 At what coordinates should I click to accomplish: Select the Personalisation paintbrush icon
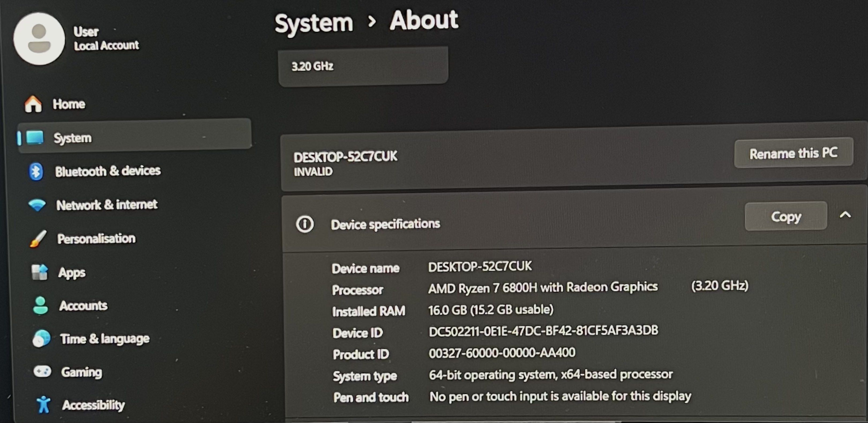pos(38,238)
